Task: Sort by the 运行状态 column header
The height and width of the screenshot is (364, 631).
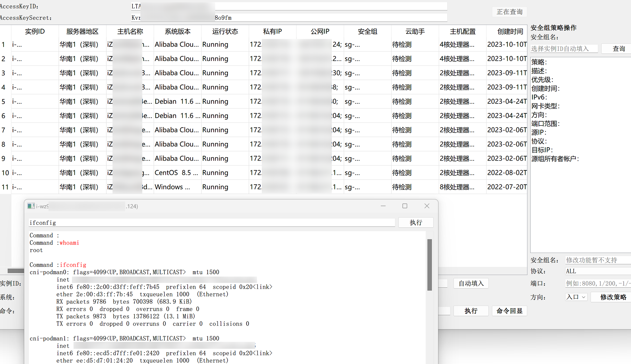Action: [225, 31]
